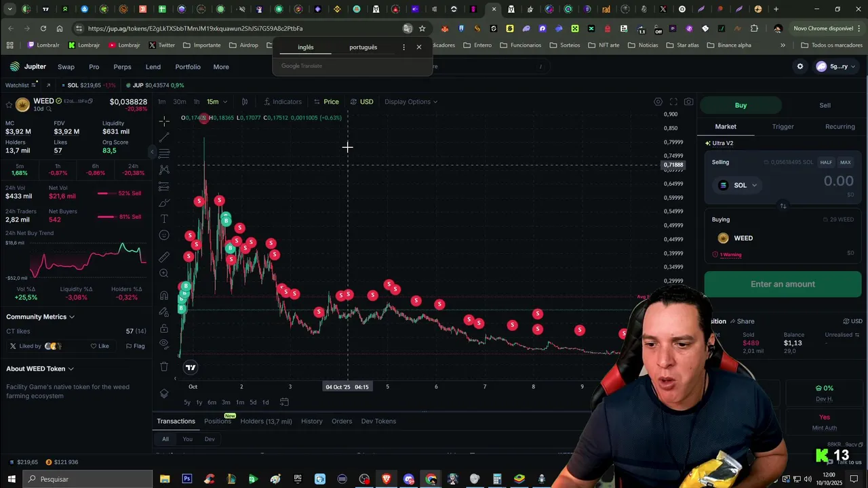Toggle the magnet snap mode
This screenshot has height=488, width=868.
164,296
